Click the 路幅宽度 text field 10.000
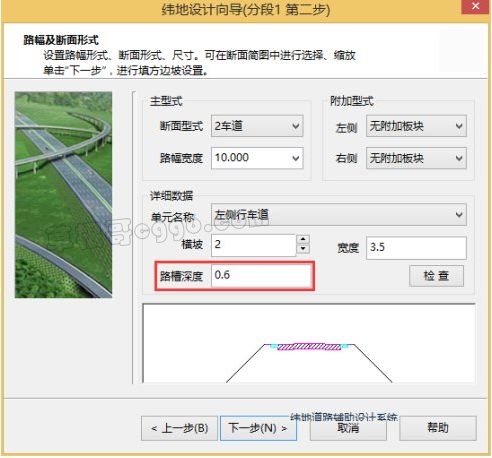 point(250,158)
